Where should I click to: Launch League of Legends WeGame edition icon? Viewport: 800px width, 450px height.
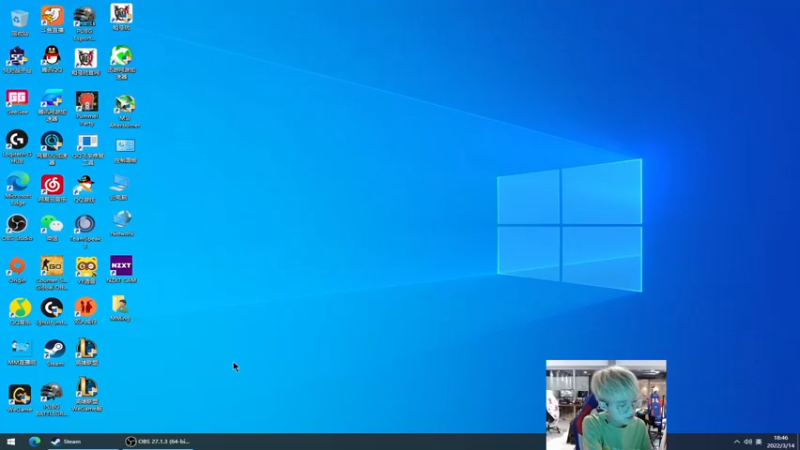87,394
